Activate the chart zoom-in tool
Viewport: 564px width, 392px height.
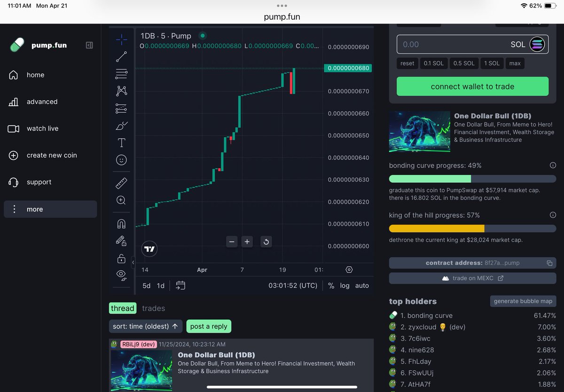(121, 200)
